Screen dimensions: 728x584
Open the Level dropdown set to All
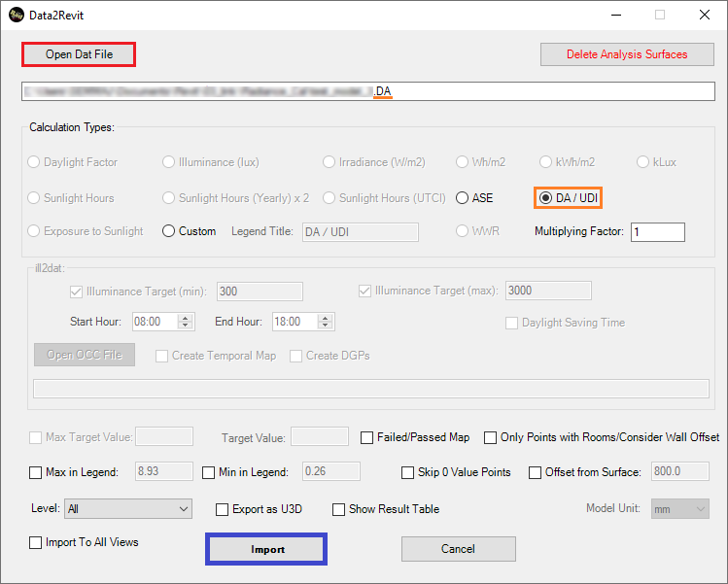tap(128, 509)
